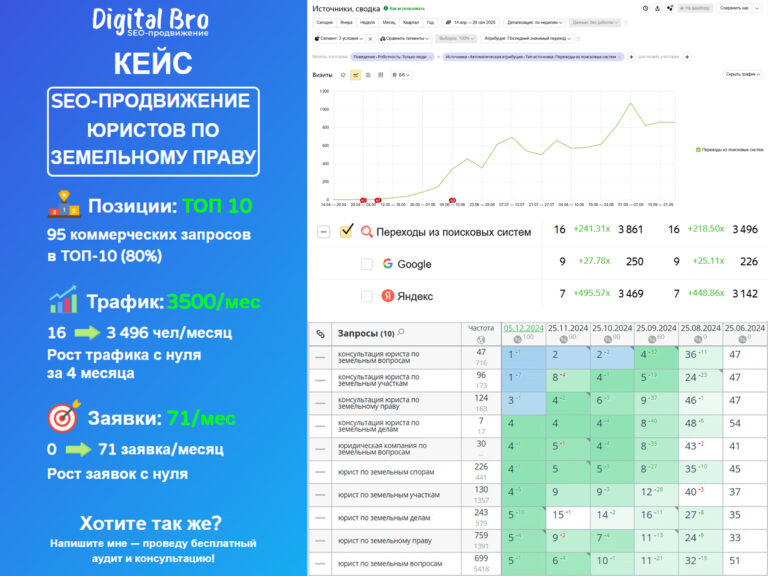Image resolution: width=768 pixels, height=576 pixels.
Task: Open the Сегмент: 2 условия dropdown
Action: pyautogui.click(x=338, y=39)
